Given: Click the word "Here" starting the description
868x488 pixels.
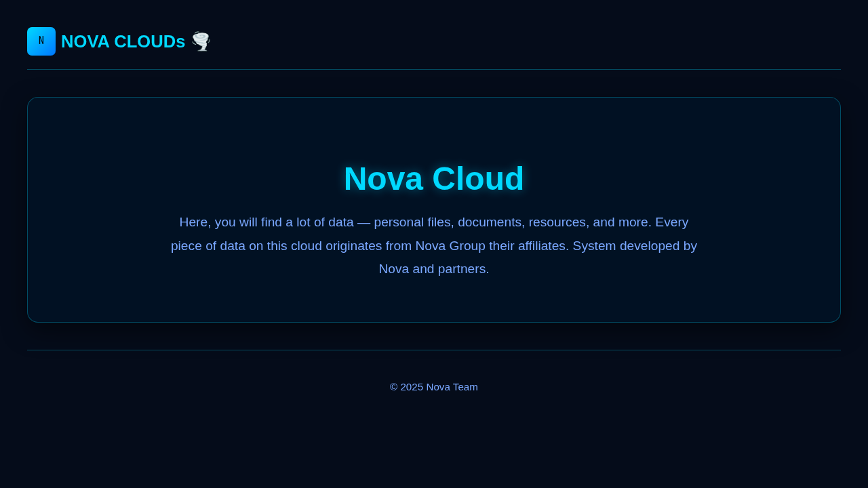Looking at the screenshot, I should point(194,222).
